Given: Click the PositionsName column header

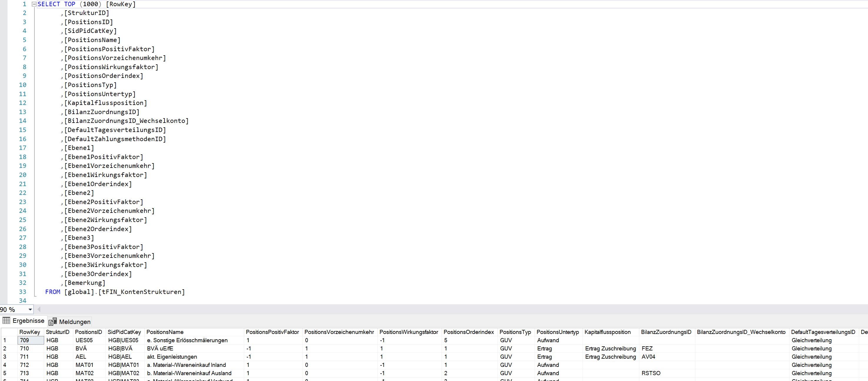Looking at the screenshot, I should [x=165, y=332].
